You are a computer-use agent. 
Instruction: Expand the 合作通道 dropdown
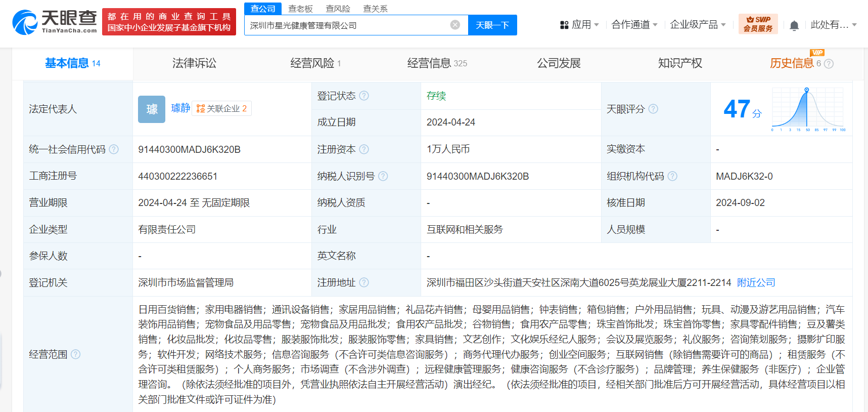[634, 25]
